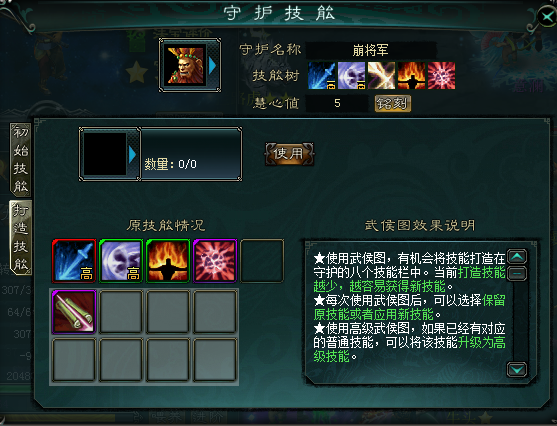The height and width of the screenshot is (426, 557).
Task: Expand the guardian selector arrow beside the portrait
Action: pos(212,65)
